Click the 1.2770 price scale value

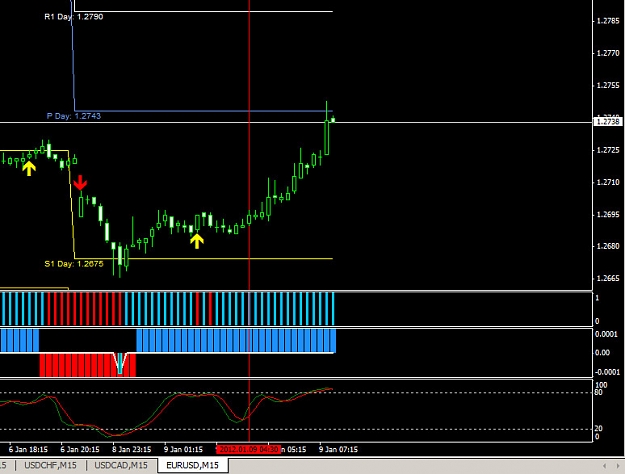pos(608,53)
